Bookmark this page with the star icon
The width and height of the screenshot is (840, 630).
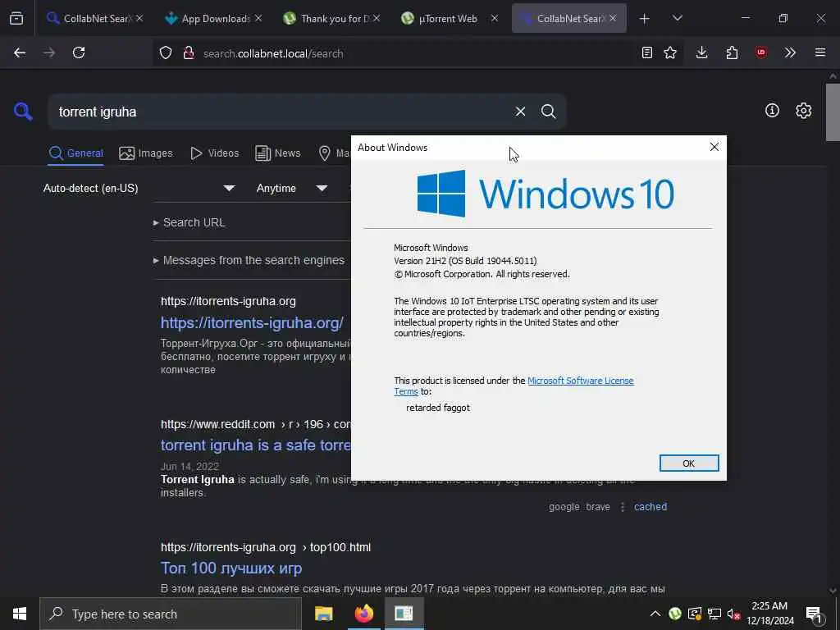pyautogui.click(x=670, y=53)
